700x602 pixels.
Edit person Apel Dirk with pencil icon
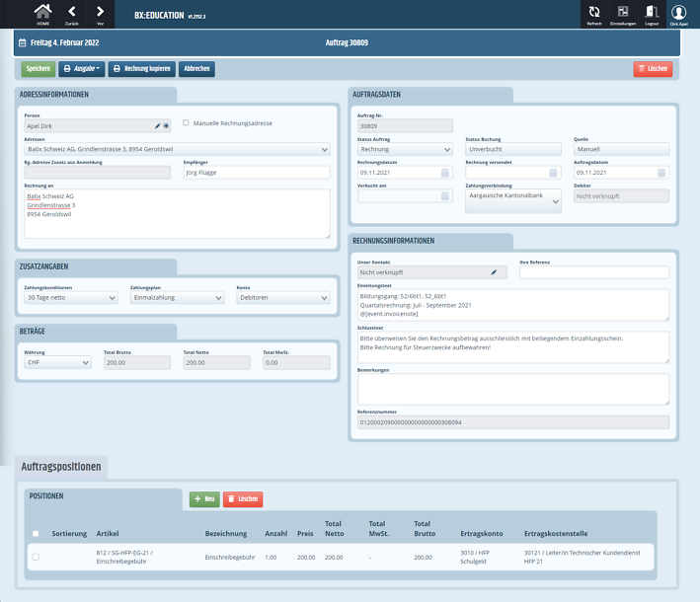tap(157, 126)
